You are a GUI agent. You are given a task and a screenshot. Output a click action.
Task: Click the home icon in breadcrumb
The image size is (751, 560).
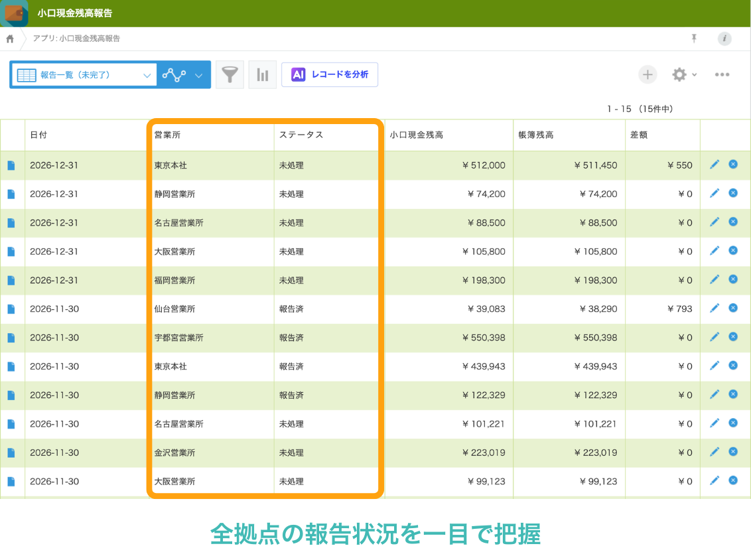pos(10,38)
